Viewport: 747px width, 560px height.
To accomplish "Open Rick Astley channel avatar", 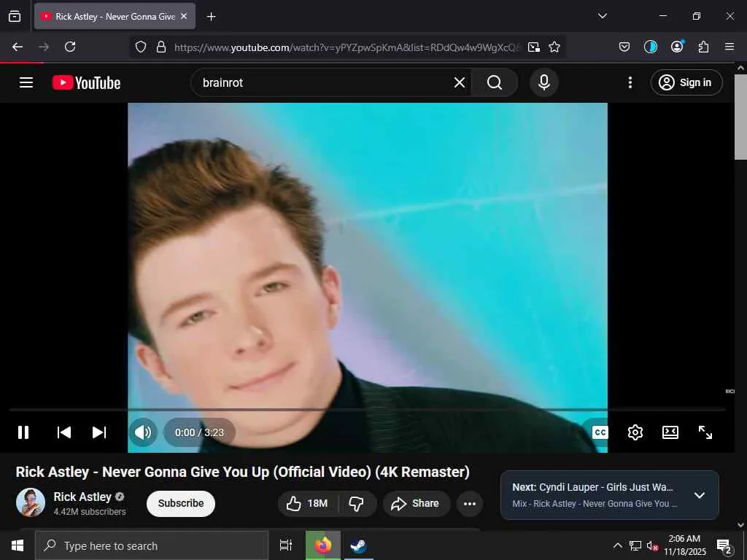I will tap(31, 502).
